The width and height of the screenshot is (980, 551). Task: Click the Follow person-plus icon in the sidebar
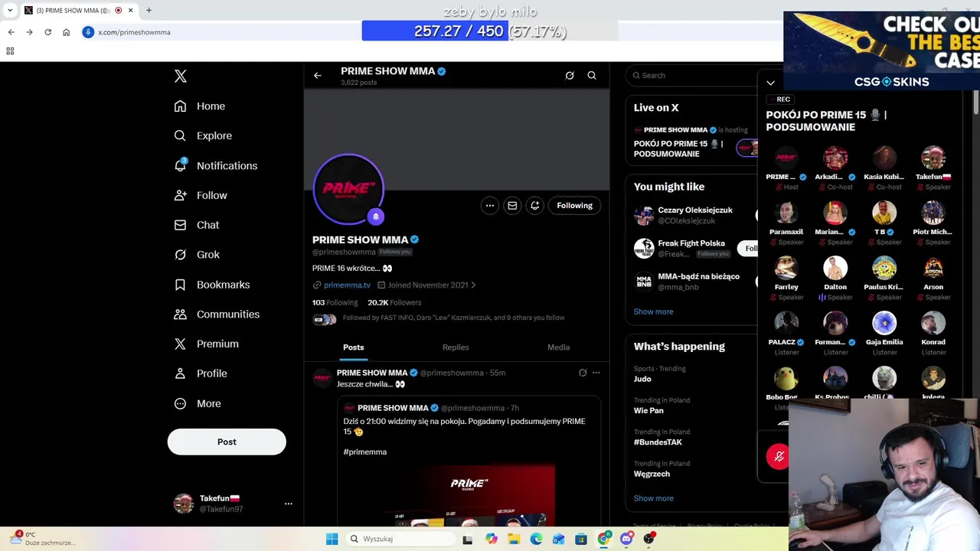tap(180, 195)
